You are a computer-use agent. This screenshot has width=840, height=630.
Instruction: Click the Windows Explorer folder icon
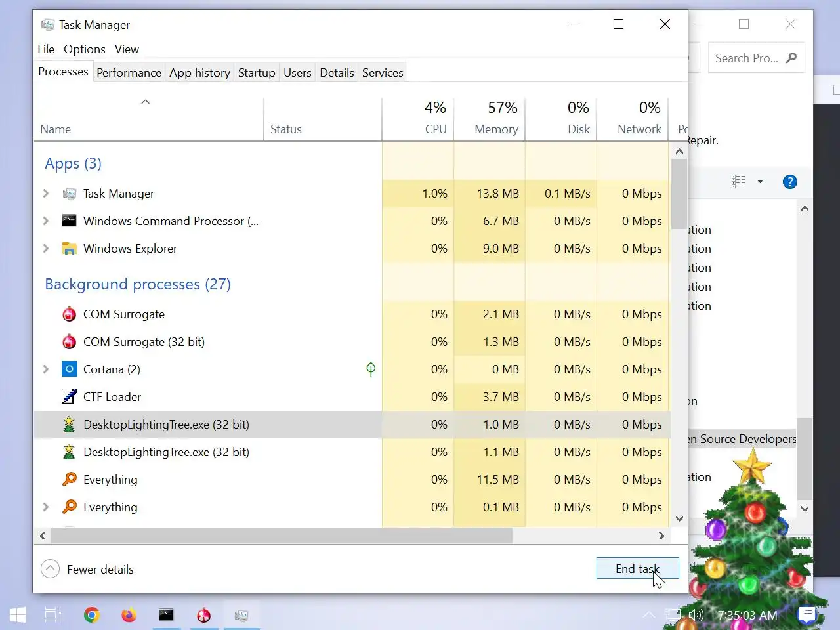(69, 249)
